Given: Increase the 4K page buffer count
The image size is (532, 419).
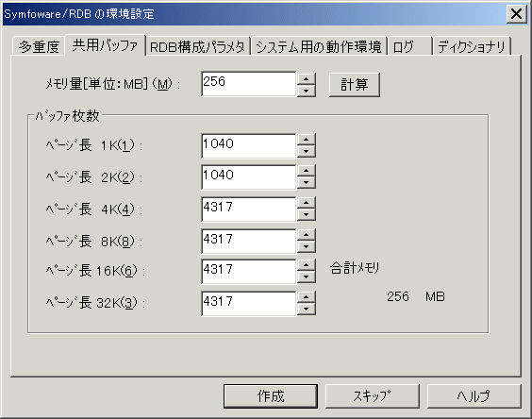Looking at the screenshot, I should [x=307, y=203].
